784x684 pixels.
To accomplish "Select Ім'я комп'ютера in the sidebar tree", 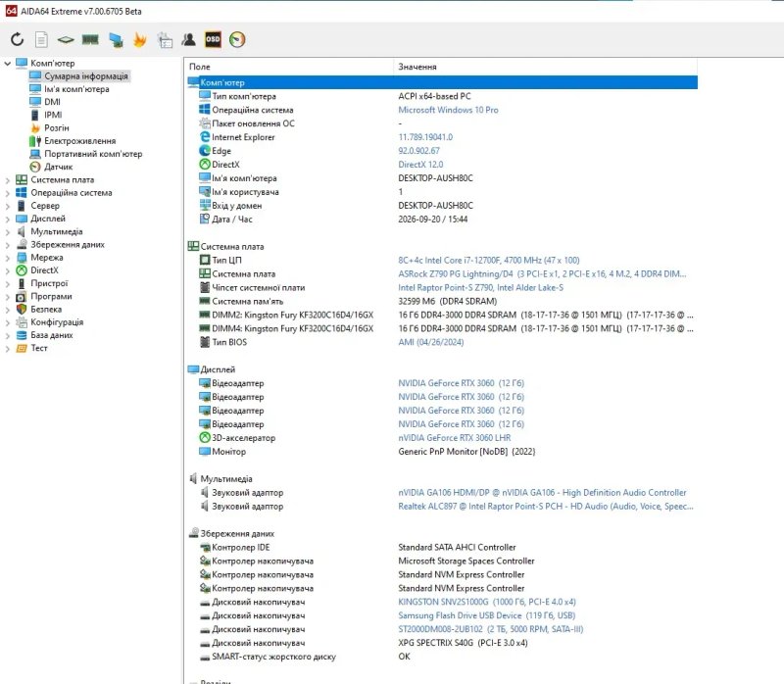I will (76, 89).
